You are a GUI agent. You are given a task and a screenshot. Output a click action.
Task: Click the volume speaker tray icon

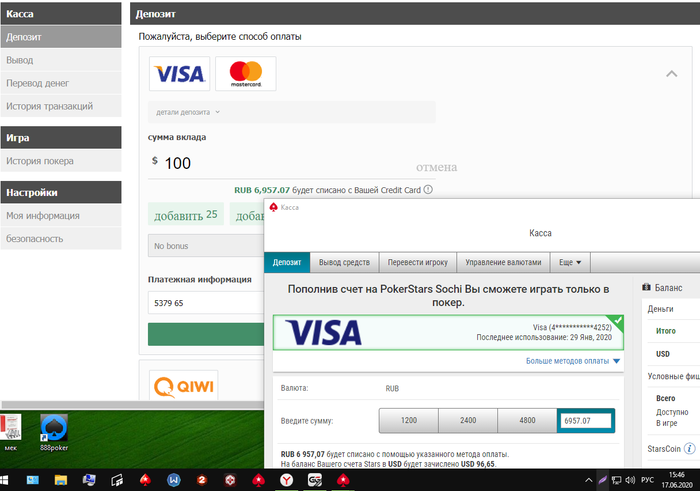pyautogui.click(x=630, y=480)
